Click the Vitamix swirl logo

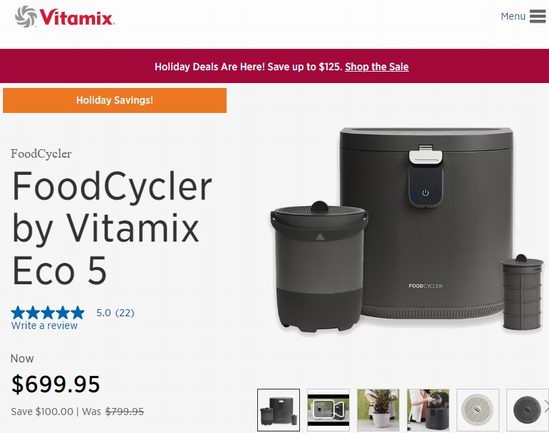pyautogui.click(x=26, y=16)
